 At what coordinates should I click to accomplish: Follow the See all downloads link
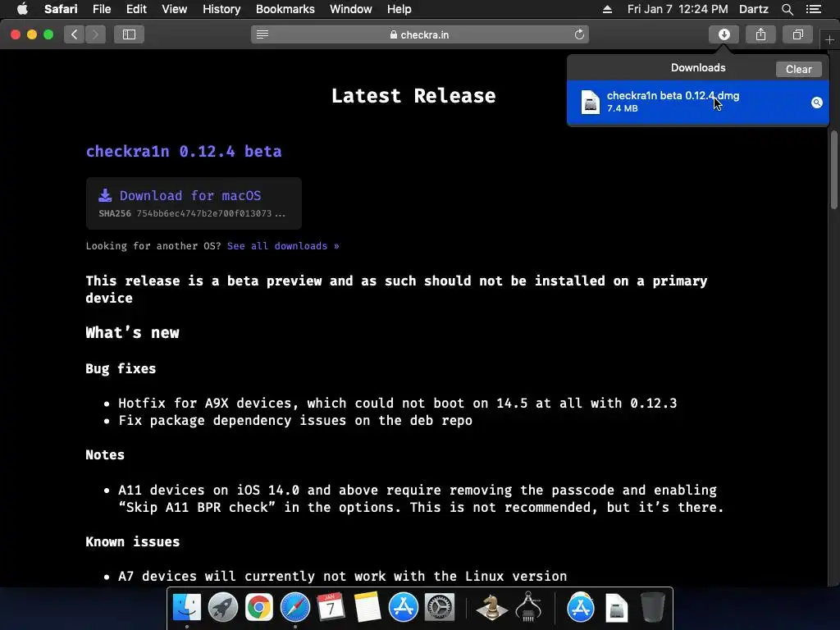click(283, 246)
